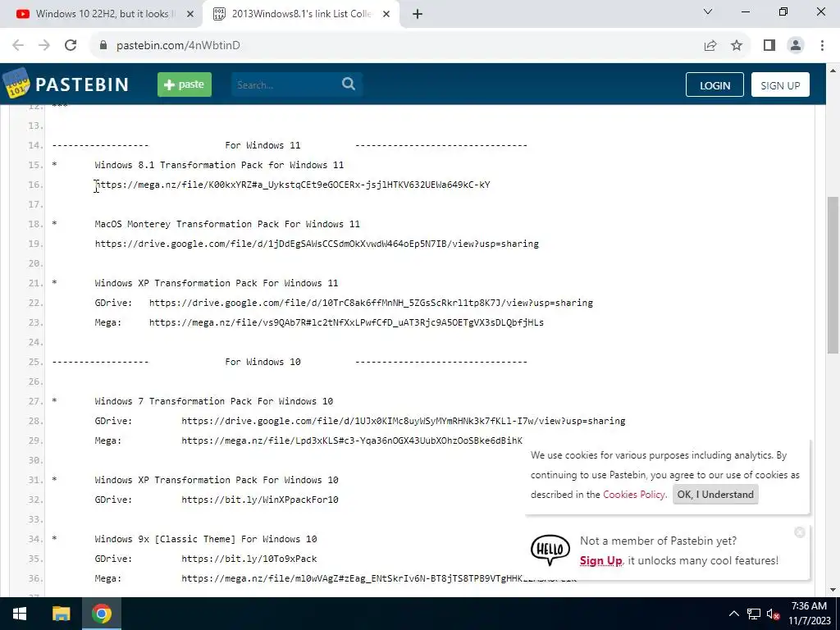Click the bit.ly/10To9xPack URL
The height and width of the screenshot is (630, 840).
[x=249, y=559]
